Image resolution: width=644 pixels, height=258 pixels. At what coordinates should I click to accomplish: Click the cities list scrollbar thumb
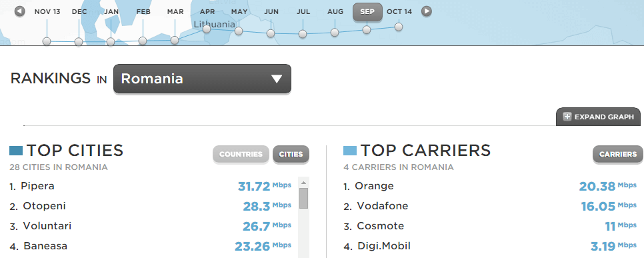303,199
